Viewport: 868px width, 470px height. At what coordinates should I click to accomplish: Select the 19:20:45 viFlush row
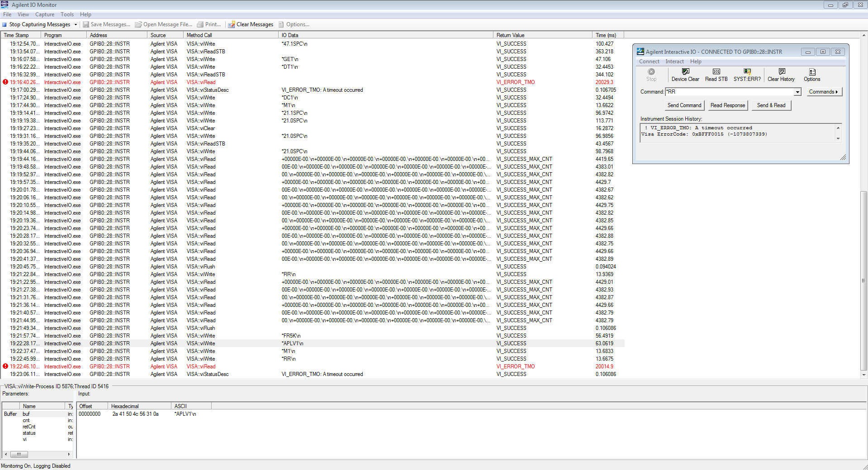pos(312,267)
